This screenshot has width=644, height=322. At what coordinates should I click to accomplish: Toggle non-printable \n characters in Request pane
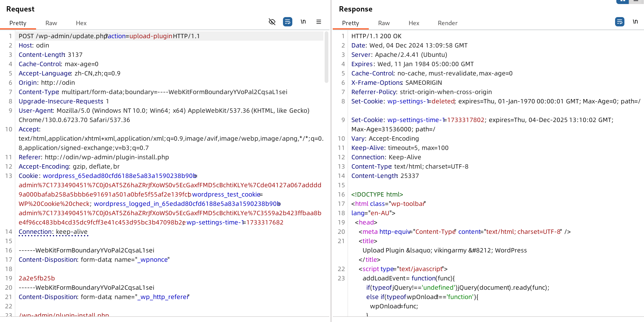click(x=303, y=22)
